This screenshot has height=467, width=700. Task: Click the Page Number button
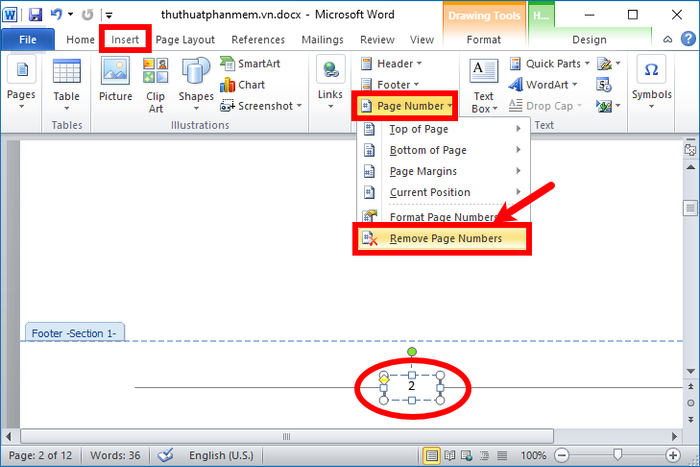(405, 106)
